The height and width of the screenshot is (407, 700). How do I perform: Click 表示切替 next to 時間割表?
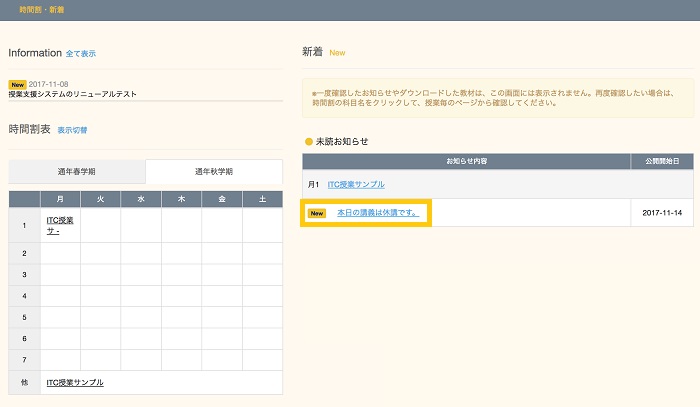[72, 131]
